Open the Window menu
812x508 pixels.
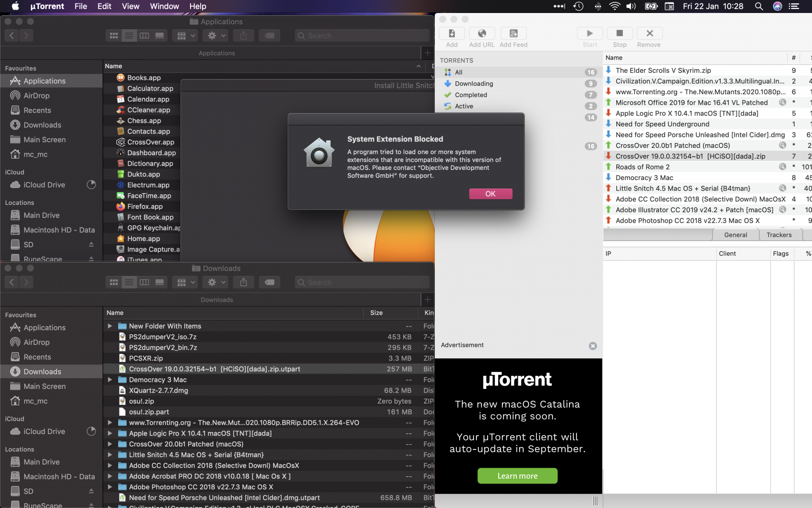coord(164,6)
